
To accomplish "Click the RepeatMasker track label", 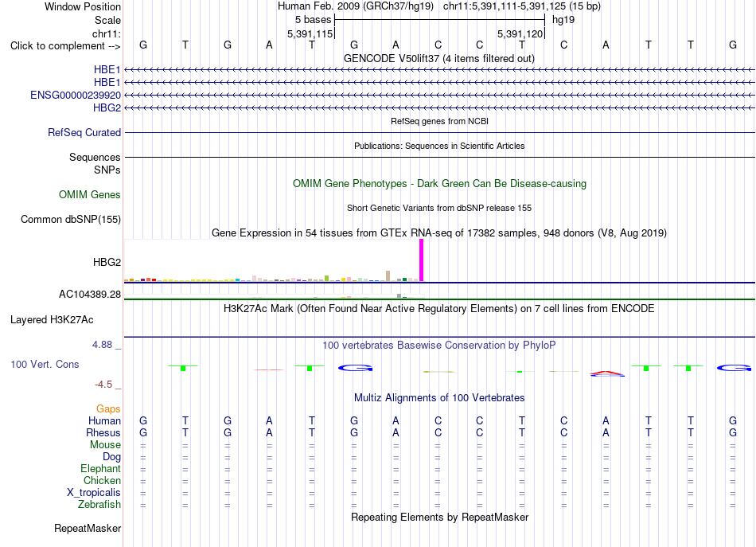I will pyautogui.click(x=88, y=528).
